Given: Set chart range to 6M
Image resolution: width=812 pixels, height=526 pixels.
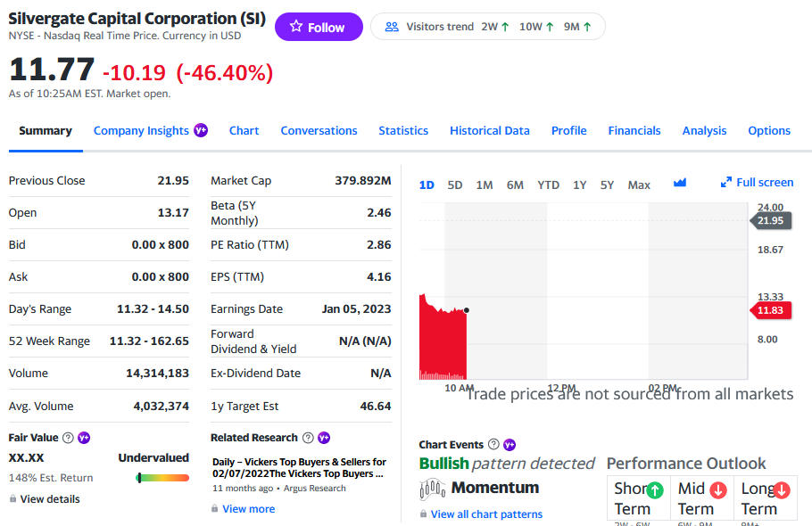Looking at the screenshot, I should 515,185.
